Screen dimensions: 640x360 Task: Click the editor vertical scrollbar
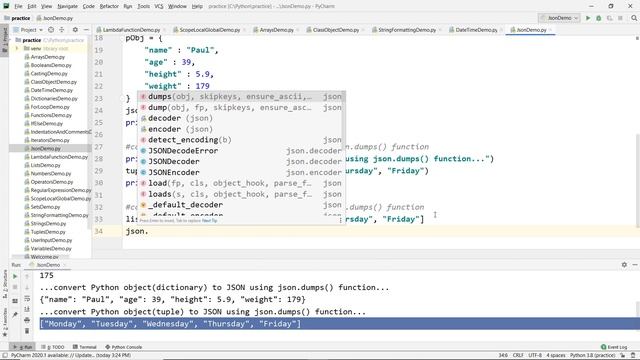pyautogui.click(x=638, y=180)
